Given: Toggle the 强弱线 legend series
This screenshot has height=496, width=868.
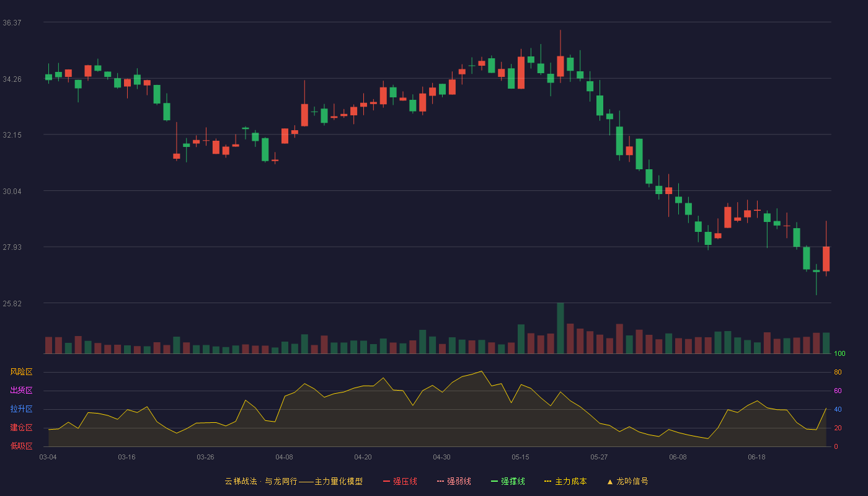Looking at the screenshot, I should 454,481.
